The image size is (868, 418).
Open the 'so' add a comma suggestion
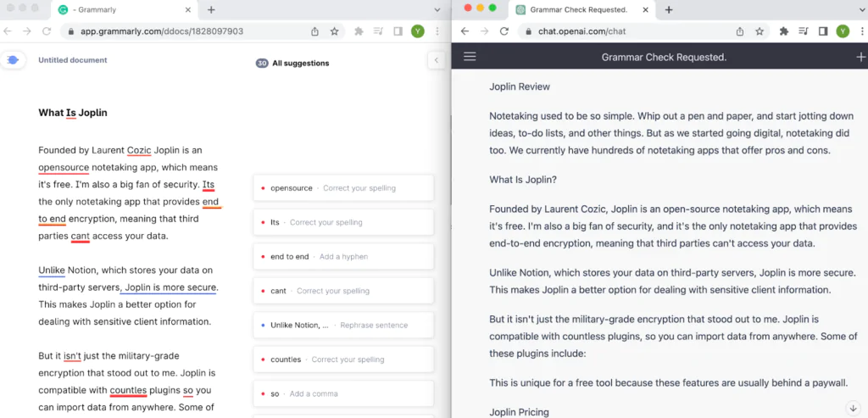click(x=343, y=394)
